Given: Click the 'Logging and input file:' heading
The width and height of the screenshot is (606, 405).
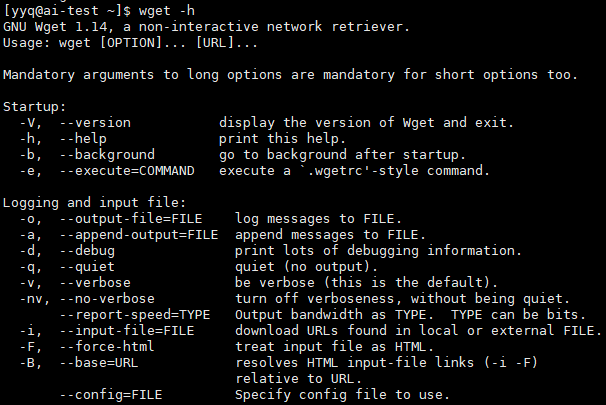Looking at the screenshot, I should pos(94,202).
